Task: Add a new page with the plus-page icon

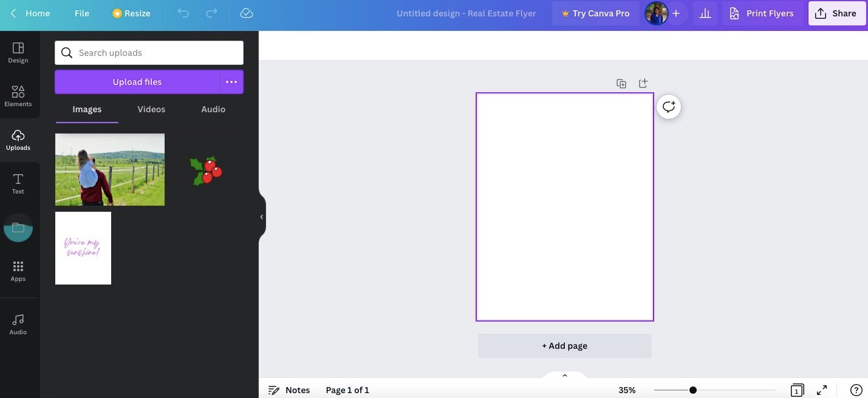Action: click(643, 83)
